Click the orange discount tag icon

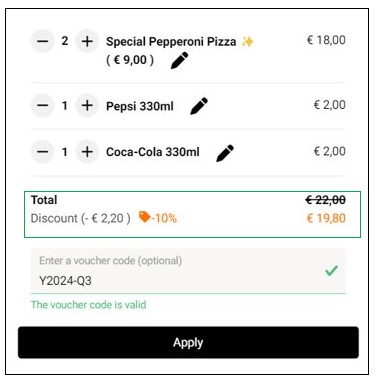(x=144, y=217)
